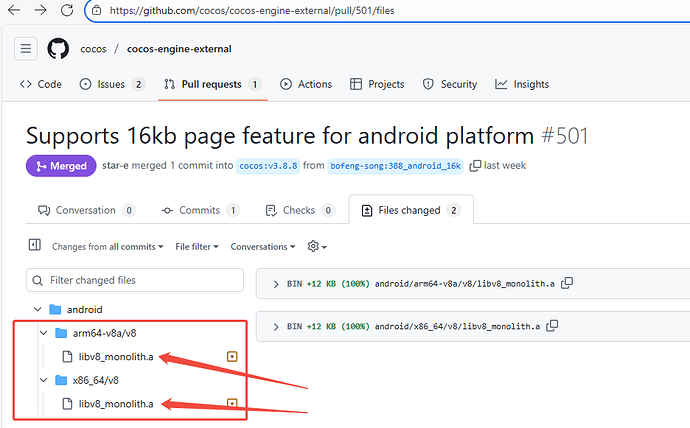Copy the head branch name icon
Image resolution: width=690 pixels, height=428 pixels.
click(x=476, y=166)
